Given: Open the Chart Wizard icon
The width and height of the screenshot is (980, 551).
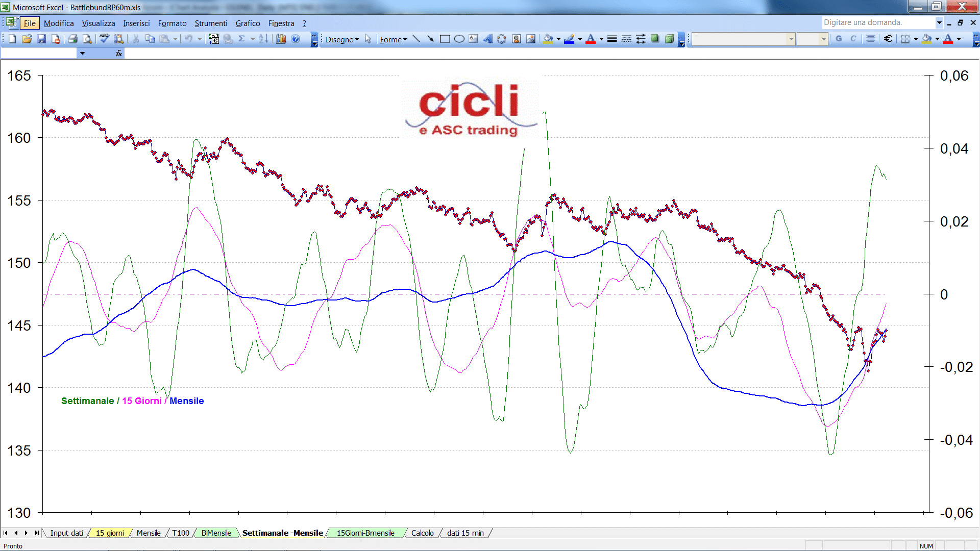Looking at the screenshot, I should click(281, 39).
